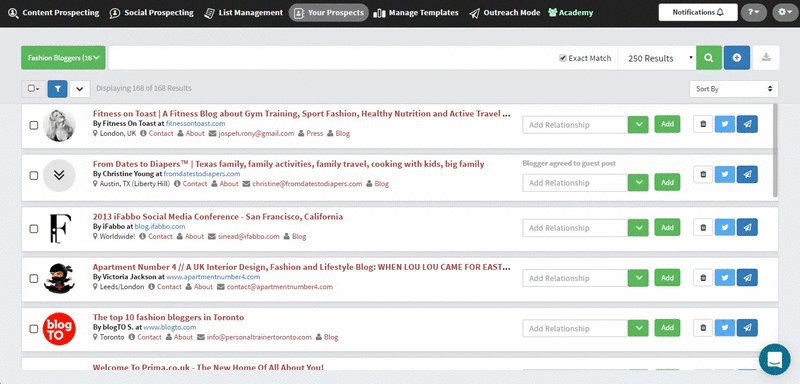Open the blue filter funnel button
Image resolution: width=800 pixels, height=384 pixels.
click(58, 89)
